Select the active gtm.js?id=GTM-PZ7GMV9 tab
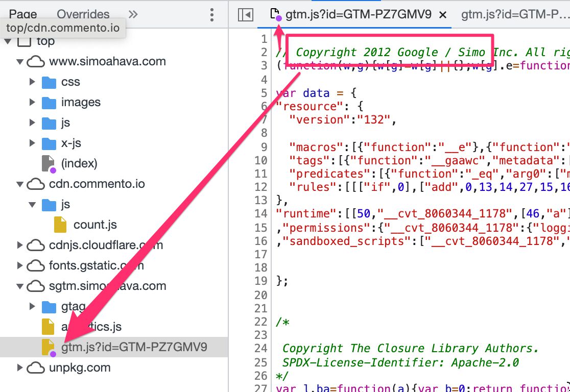 [358, 14]
